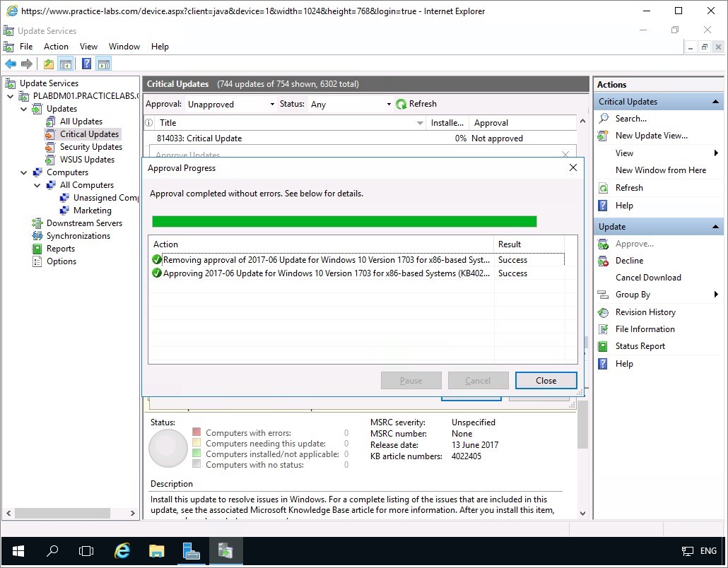The image size is (728, 568).
Task: Select the Removing approval result row
Action: 325,260
